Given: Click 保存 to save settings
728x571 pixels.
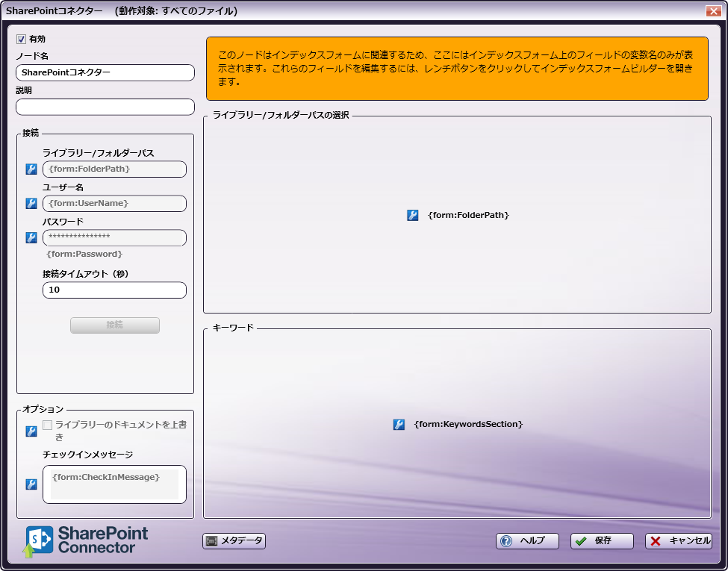Looking at the screenshot, I should tap(602, 541).
